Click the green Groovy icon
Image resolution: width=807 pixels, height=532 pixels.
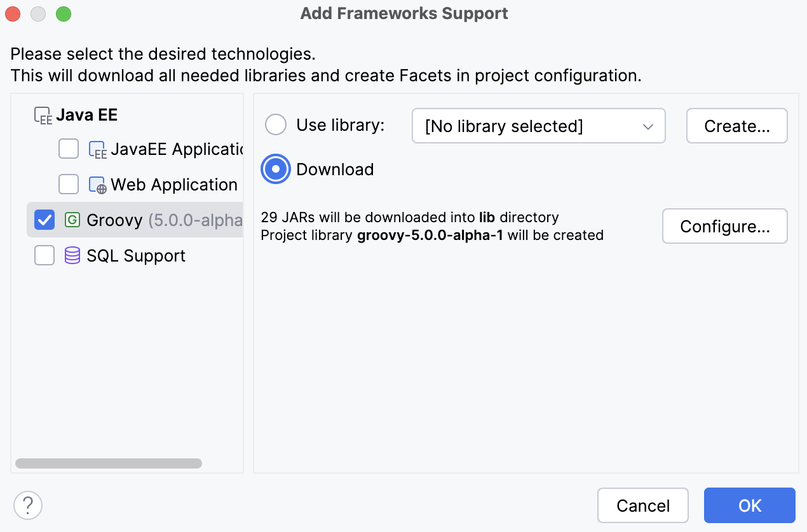(x=72, y=220)
